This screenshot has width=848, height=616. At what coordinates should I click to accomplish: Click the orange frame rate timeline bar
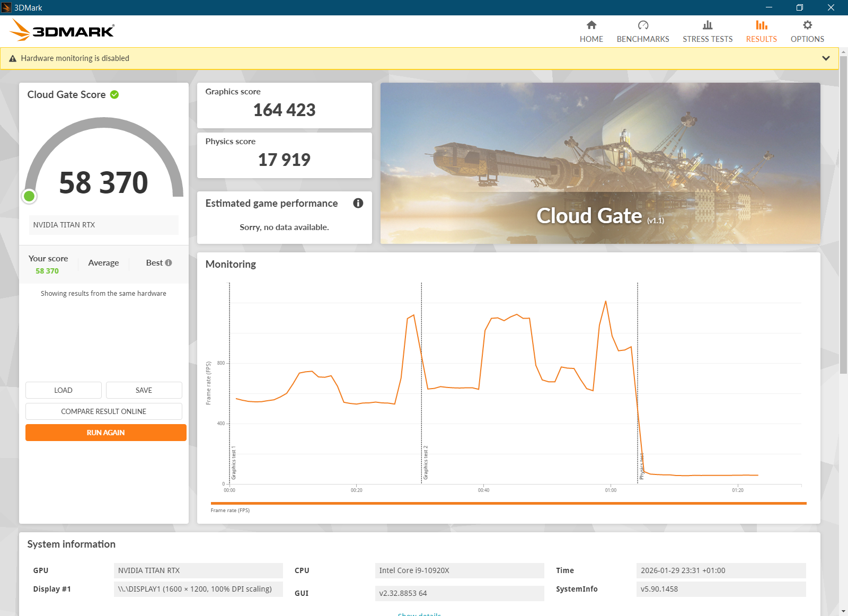tap(508, 503)
